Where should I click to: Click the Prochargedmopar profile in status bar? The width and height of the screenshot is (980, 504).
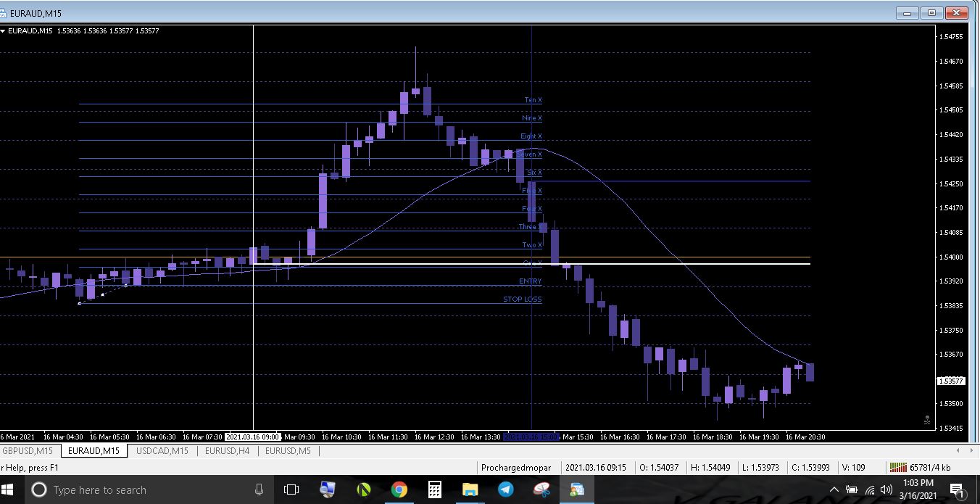click(x=516, y=468)
